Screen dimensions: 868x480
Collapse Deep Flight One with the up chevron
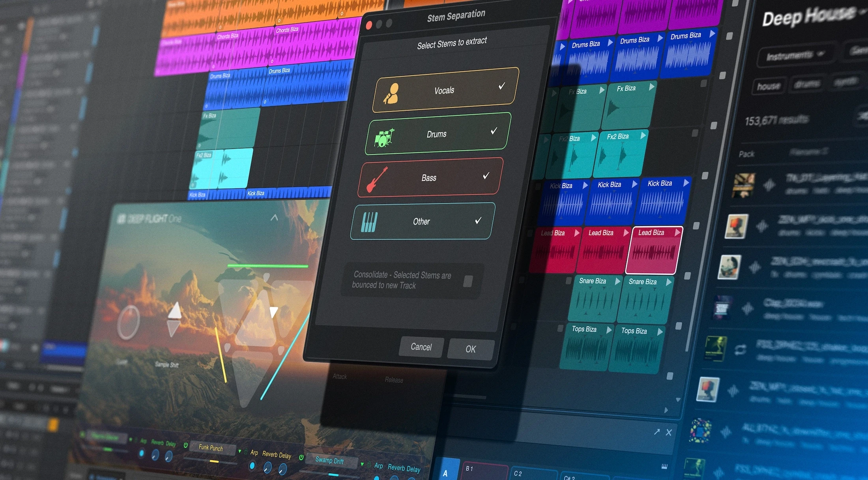coord(274,217)
